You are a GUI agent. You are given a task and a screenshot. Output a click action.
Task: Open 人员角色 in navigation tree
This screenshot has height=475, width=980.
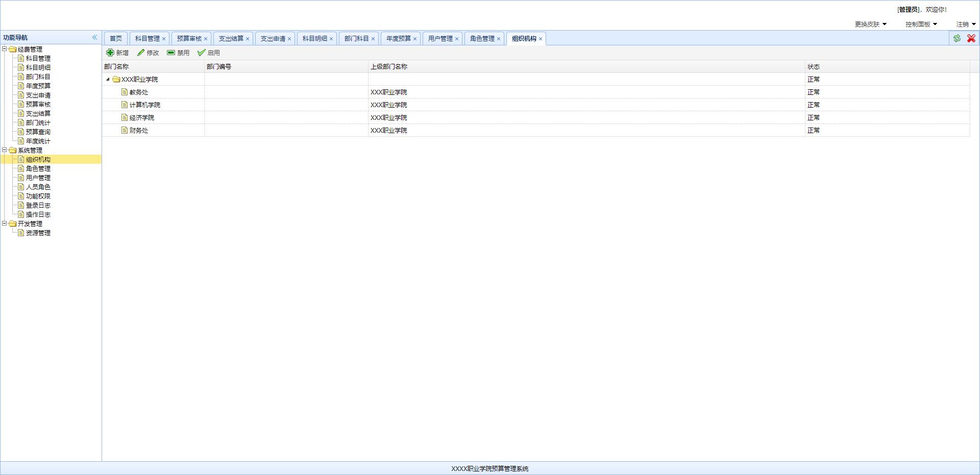(38, 187)
